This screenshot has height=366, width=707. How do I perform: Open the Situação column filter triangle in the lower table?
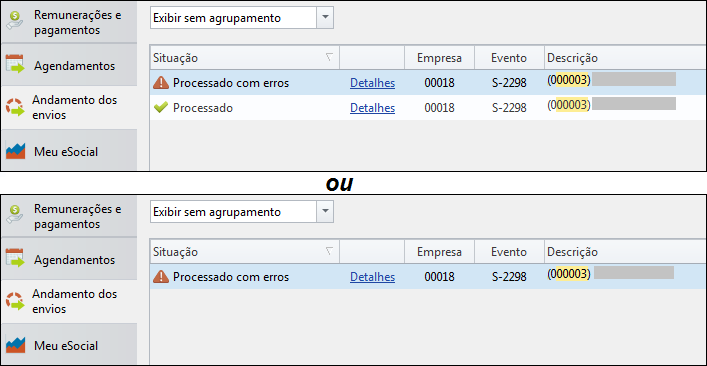[x=329, y=251]
